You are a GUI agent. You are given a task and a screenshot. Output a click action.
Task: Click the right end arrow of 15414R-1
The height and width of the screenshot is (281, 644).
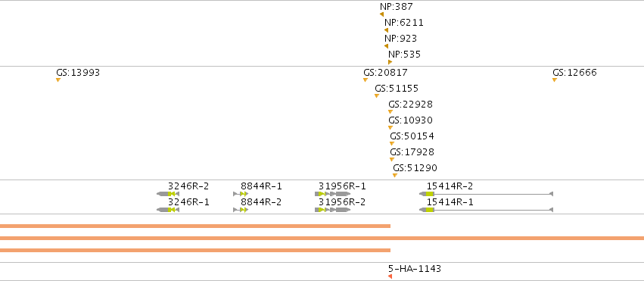(x=551, y=210)
